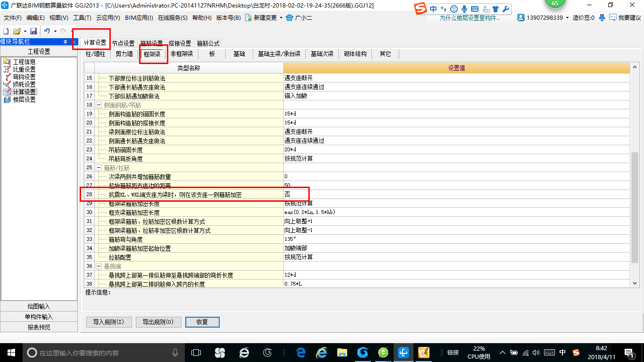This screenshot has height=362, width=644.
Task: Select 弯钩设置 in navigation tree
Action: point(24,77)
